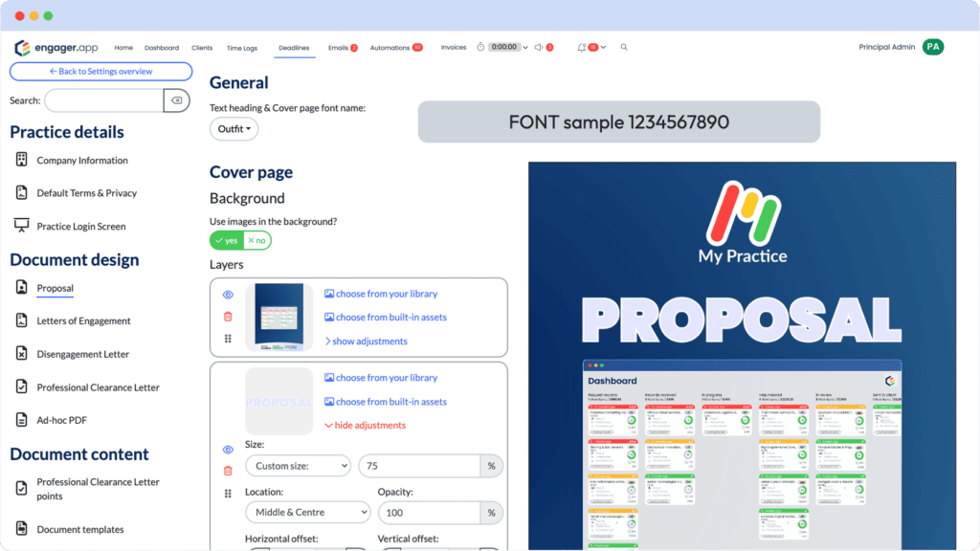Click the clear search backspace icon

(176, 100)
